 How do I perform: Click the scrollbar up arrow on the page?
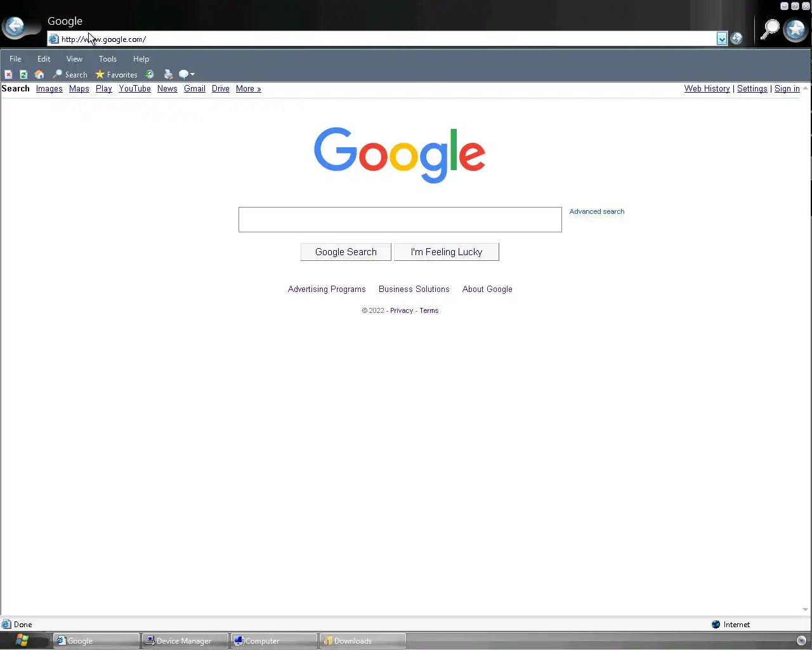pyautogui.click(x=806, y=88)
